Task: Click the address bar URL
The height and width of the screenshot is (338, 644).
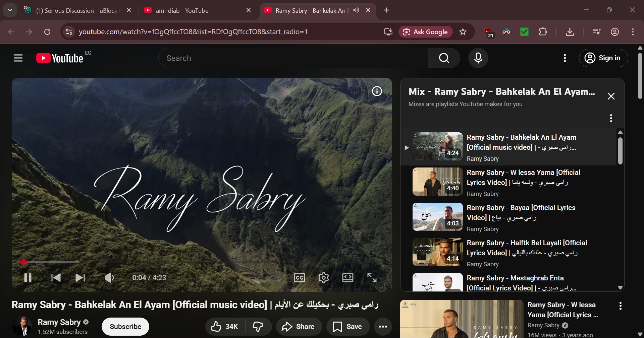Action: point(193,32)
